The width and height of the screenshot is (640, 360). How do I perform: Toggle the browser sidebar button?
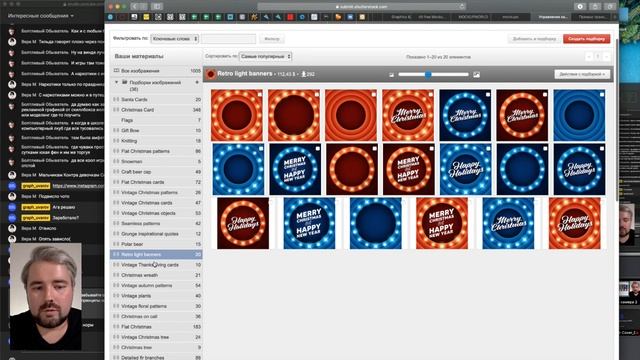(x=157, y=7)
